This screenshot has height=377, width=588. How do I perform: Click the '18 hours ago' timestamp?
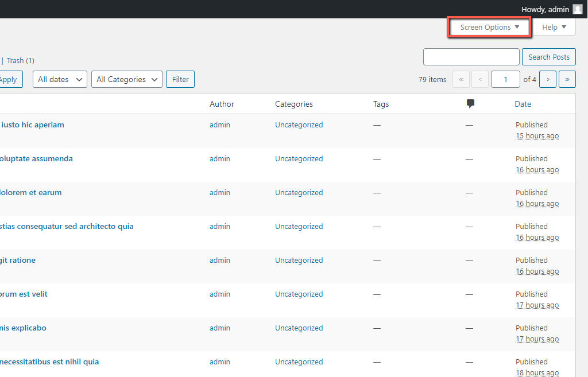click(537, 373)
